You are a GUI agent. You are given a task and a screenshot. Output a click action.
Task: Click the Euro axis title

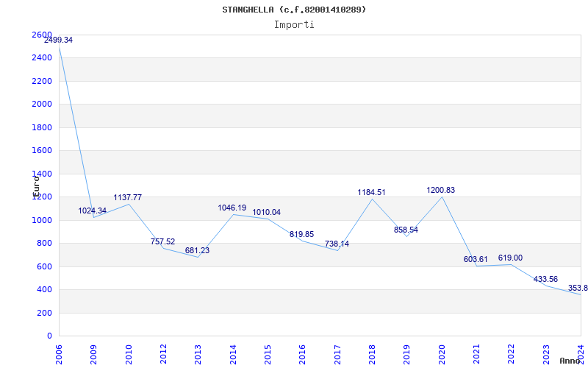pos(36,187)
